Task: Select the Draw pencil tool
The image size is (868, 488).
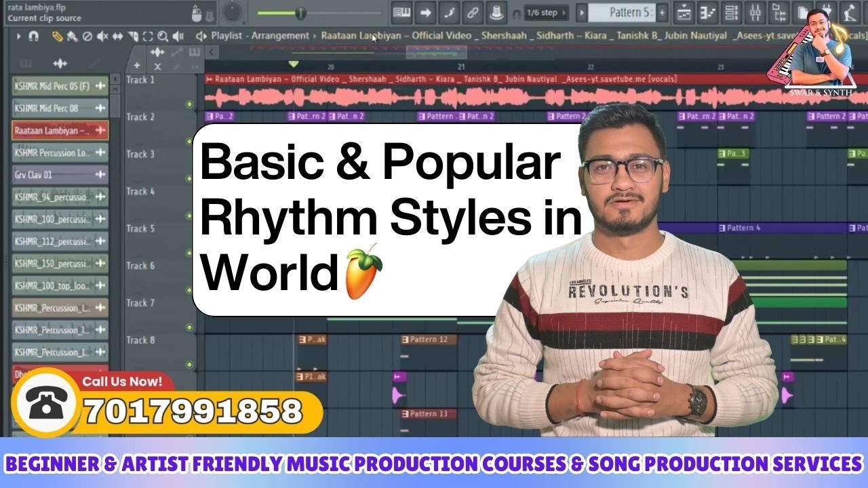Action: [x=58, y=36]
